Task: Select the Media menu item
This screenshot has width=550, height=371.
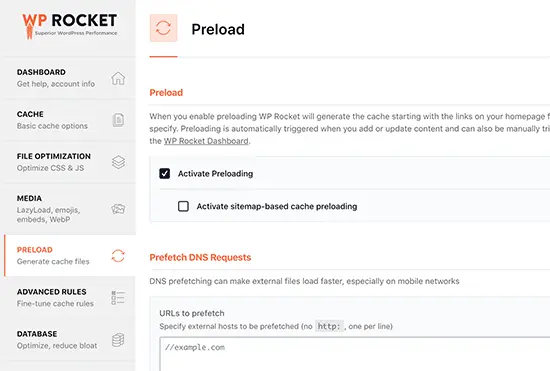Action: point(70,209)
